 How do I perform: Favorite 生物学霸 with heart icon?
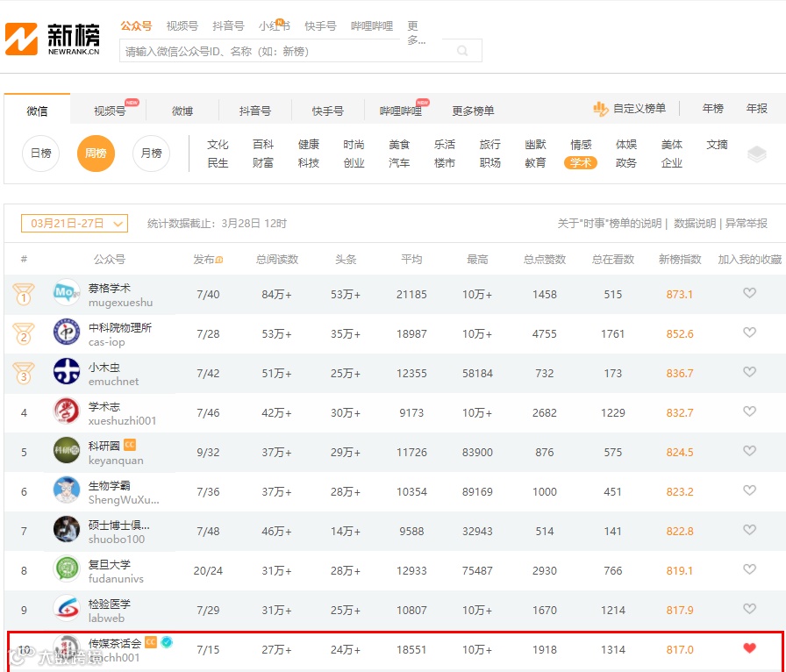[x=749, y=490]
